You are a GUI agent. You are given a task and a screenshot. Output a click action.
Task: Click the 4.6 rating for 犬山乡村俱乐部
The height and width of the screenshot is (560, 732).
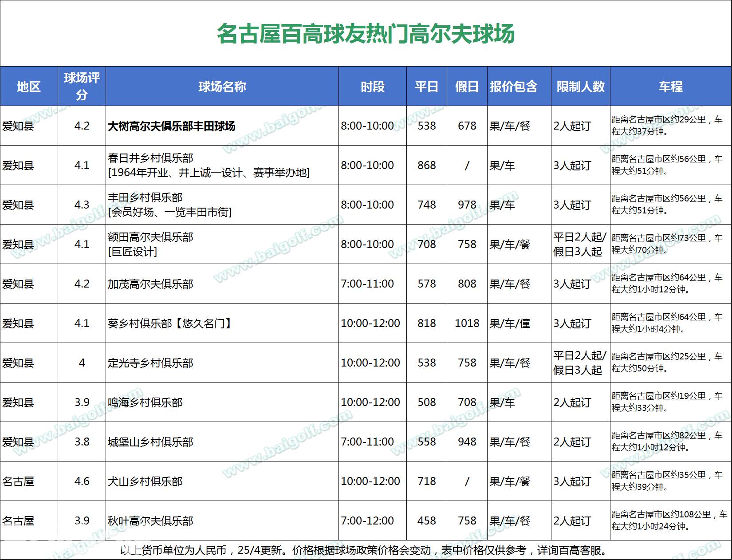point(82,481)
